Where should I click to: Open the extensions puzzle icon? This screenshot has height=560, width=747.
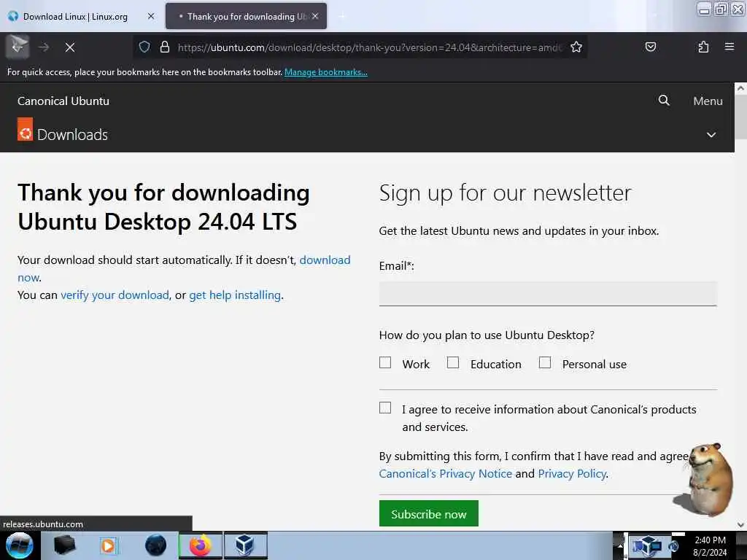point(703,47)
